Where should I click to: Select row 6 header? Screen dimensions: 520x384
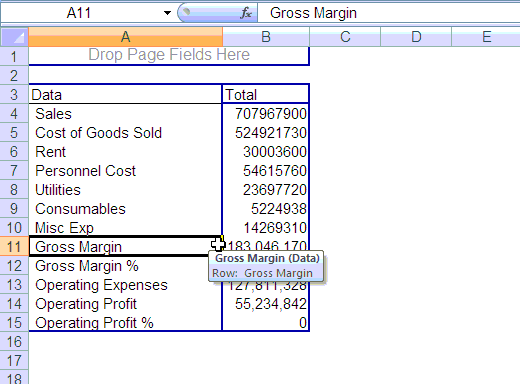14,151
